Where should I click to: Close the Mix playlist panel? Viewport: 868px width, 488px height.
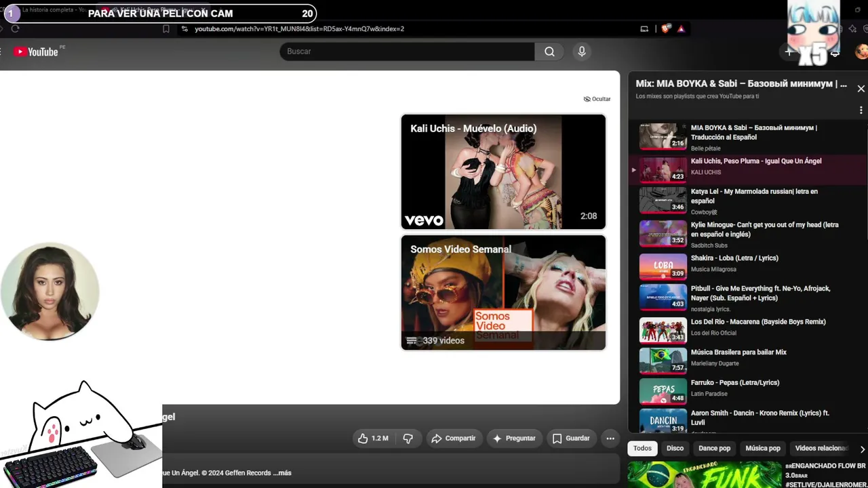[x=861, y=89]
